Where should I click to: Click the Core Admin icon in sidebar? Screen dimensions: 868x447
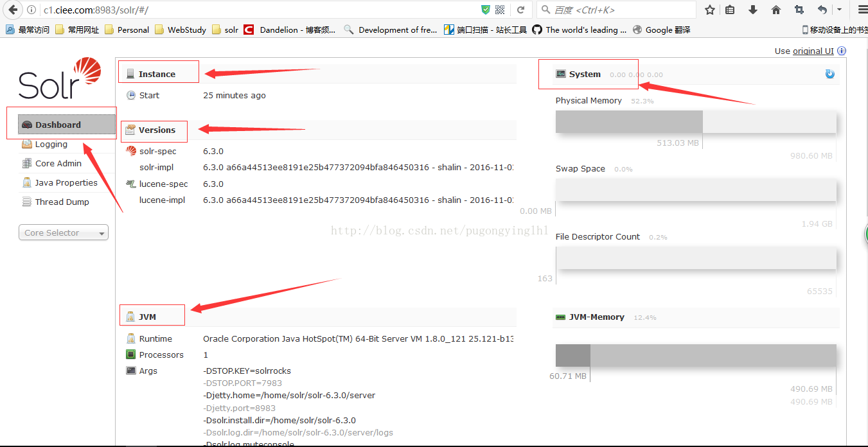pyautogui.click(x=27, y=163)
